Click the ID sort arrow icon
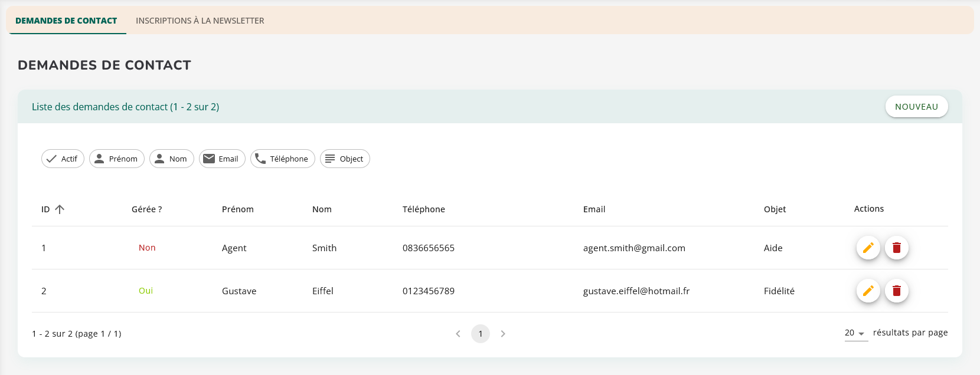Screen dimensions: 980x375 (60, 209)
